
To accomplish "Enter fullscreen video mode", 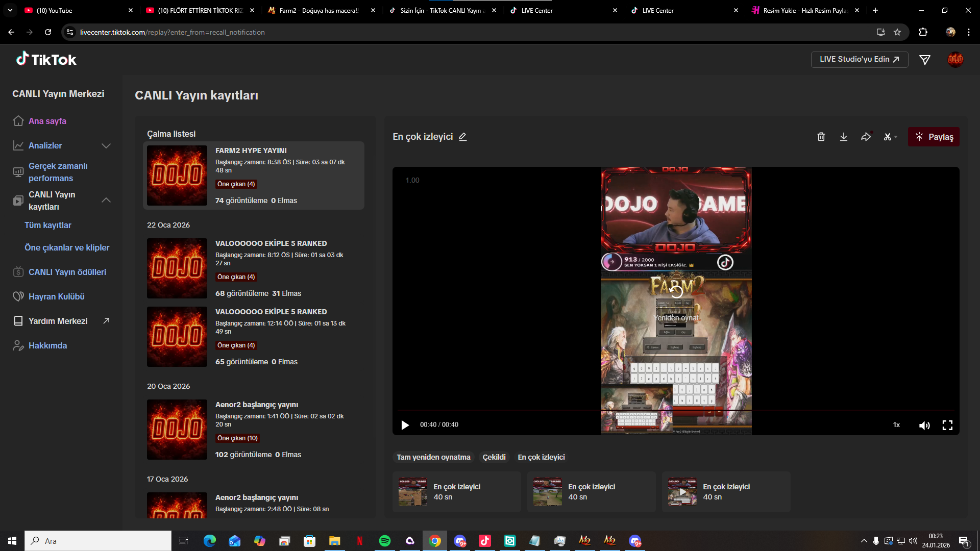I will pos(947,425).
